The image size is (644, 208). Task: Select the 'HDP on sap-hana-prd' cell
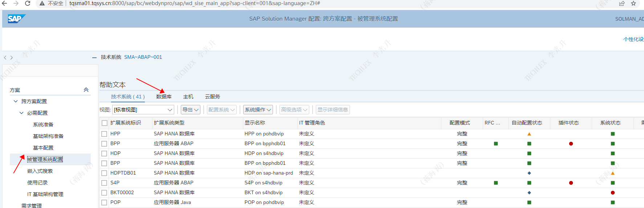[269, 173]
